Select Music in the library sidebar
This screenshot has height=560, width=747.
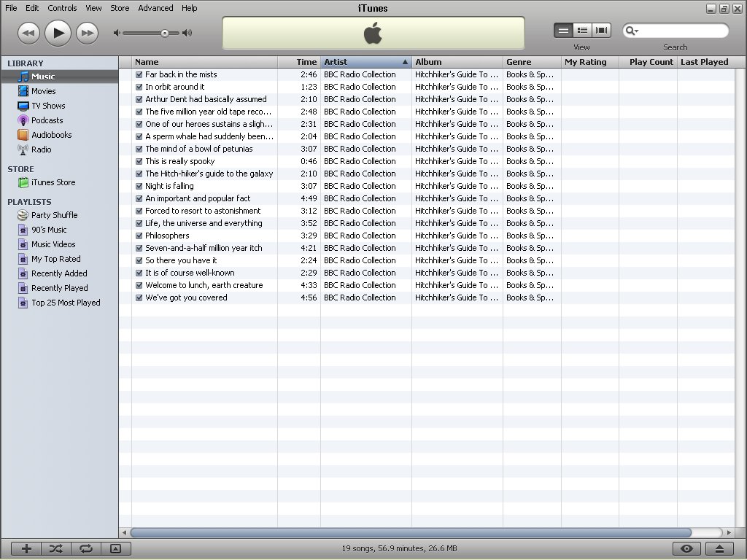[x=60, y=77]
